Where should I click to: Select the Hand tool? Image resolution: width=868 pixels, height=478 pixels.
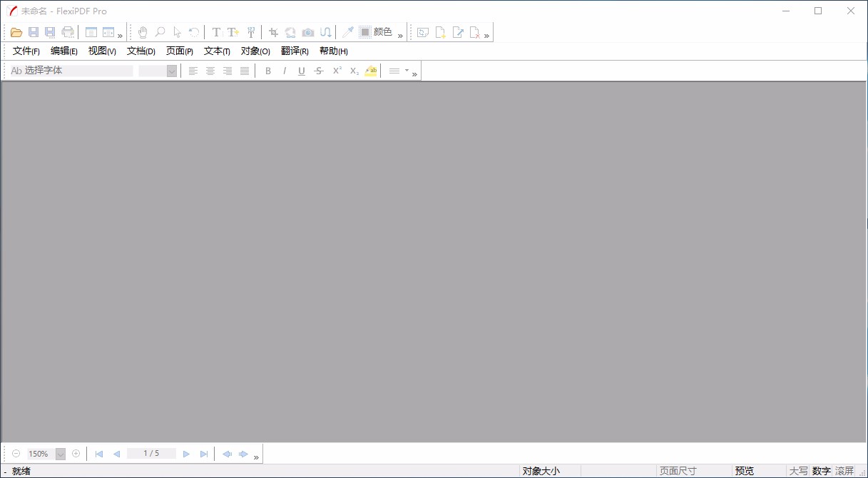(x=143, y=32)
